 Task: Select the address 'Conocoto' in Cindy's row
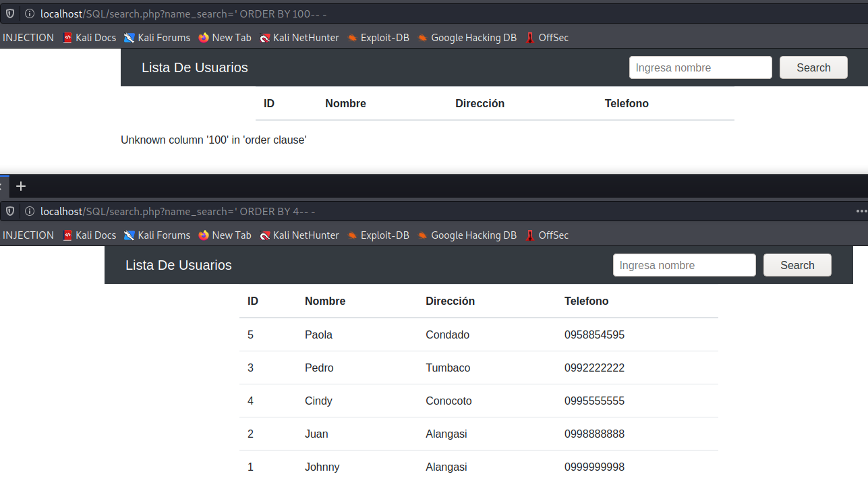tap(449, 401)
